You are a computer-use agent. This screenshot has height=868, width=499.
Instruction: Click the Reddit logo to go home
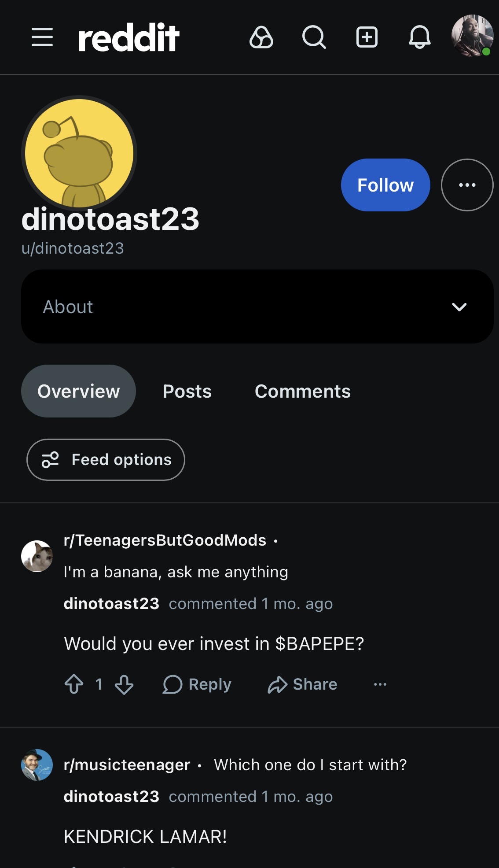tap(128, 37)
